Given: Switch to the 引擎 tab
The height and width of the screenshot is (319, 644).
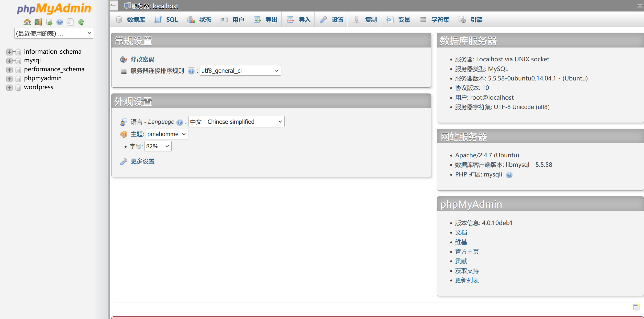Looking at the screenshot, I should [470, 19].
